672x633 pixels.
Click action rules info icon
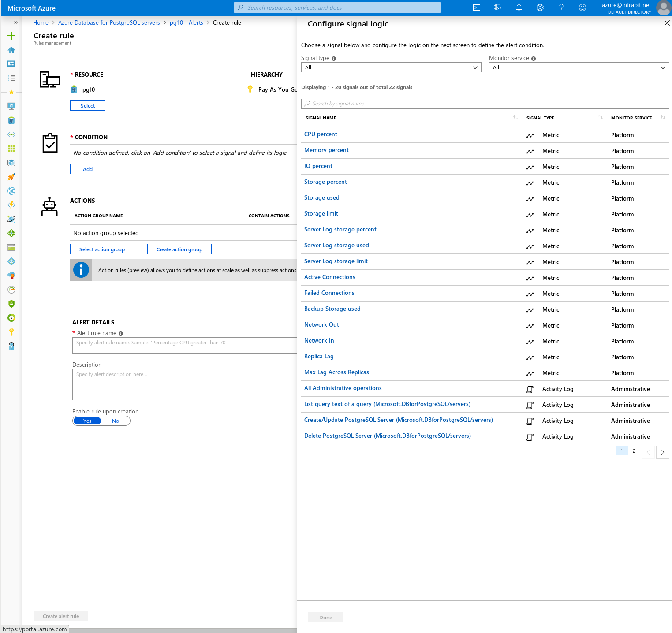click(x=81, y=270)
